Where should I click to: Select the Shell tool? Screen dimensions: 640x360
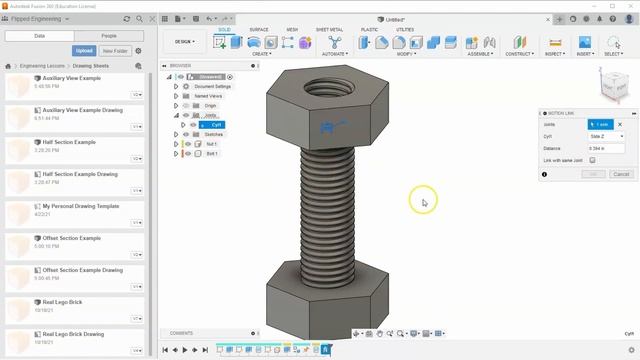click(x=416, y=42)
